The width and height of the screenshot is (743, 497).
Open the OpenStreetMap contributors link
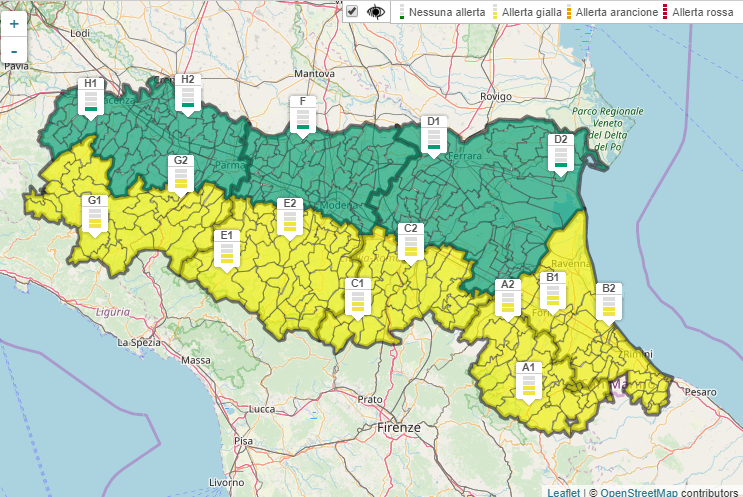coord(634,491)
